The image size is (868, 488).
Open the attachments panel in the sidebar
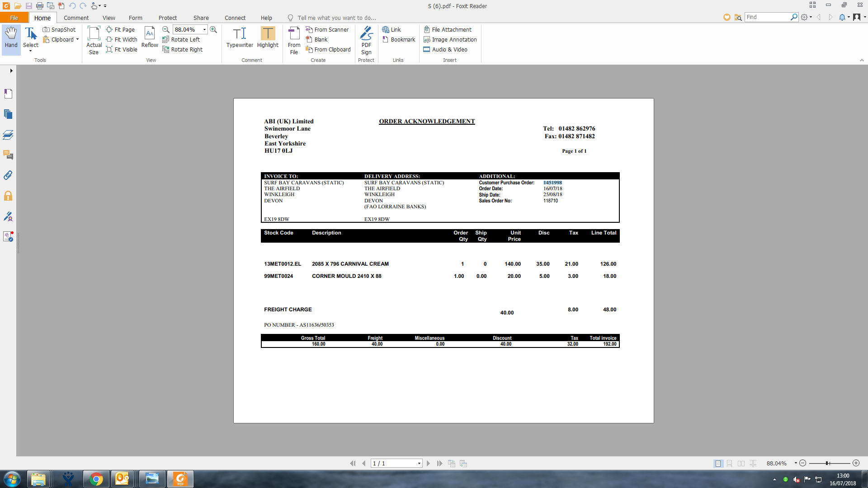(x=8, y=175)
